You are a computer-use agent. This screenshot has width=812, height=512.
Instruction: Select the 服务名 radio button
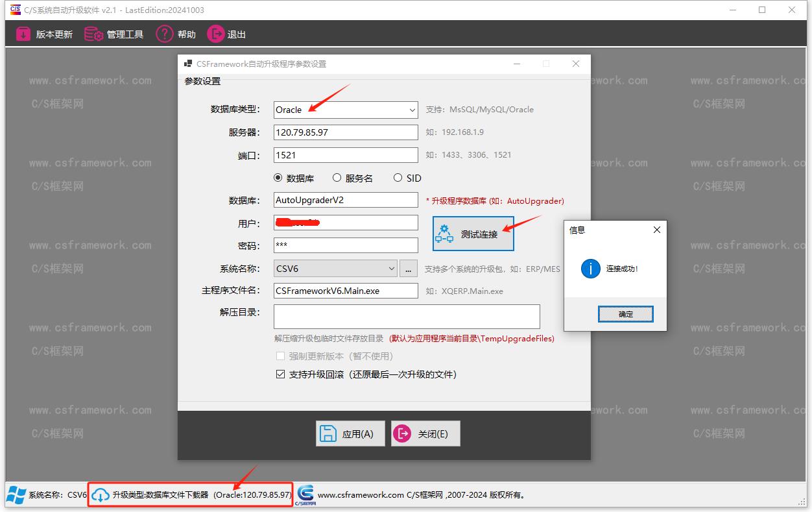[337, 178]
